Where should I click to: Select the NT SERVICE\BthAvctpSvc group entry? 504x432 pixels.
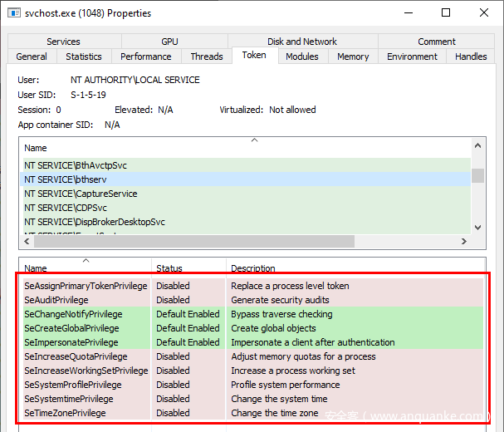tap(76, 165)
